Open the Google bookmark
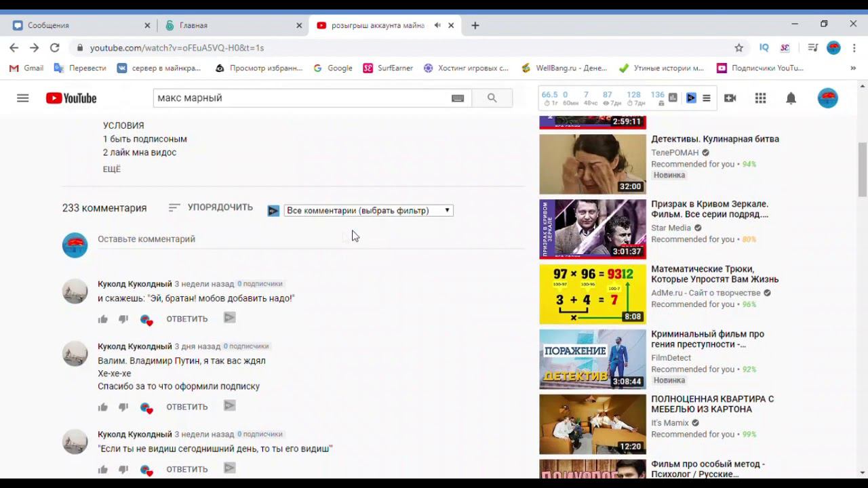868x488 pixels. tap(333, 68)
